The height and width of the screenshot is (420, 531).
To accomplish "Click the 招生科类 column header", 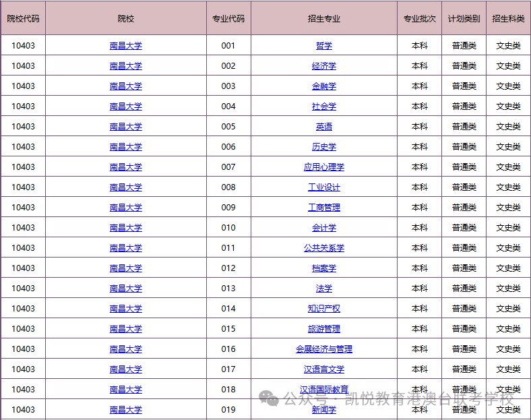I will (508, 19).
